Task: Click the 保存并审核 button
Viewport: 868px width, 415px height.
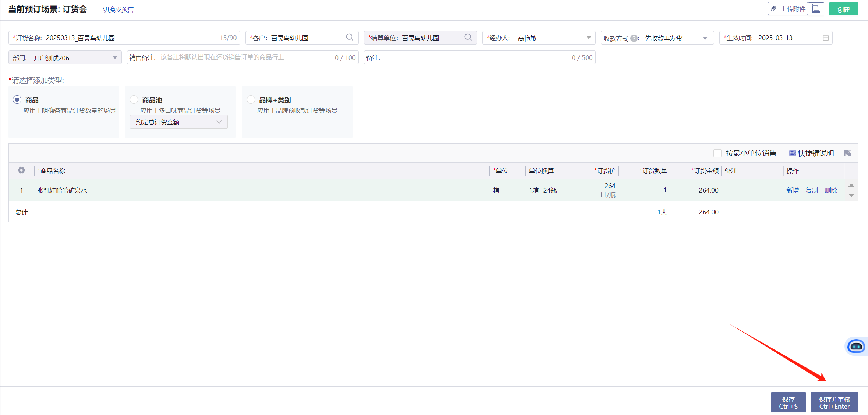Action: point(834,402)
